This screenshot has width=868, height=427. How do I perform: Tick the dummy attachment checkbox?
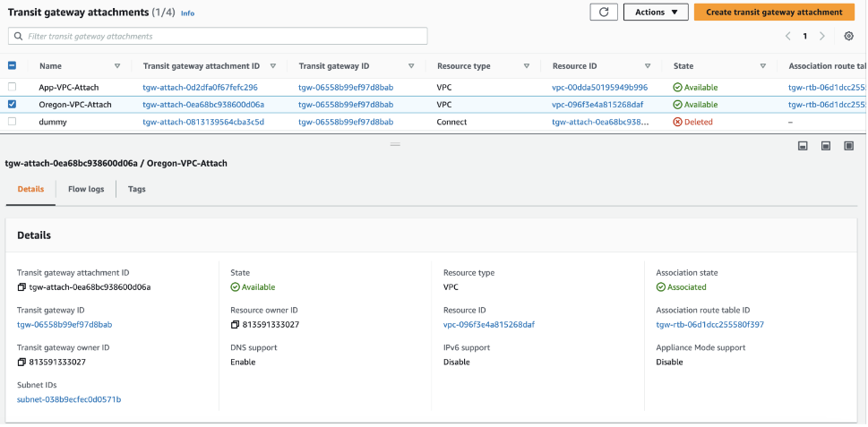click(x=12, y=122)
